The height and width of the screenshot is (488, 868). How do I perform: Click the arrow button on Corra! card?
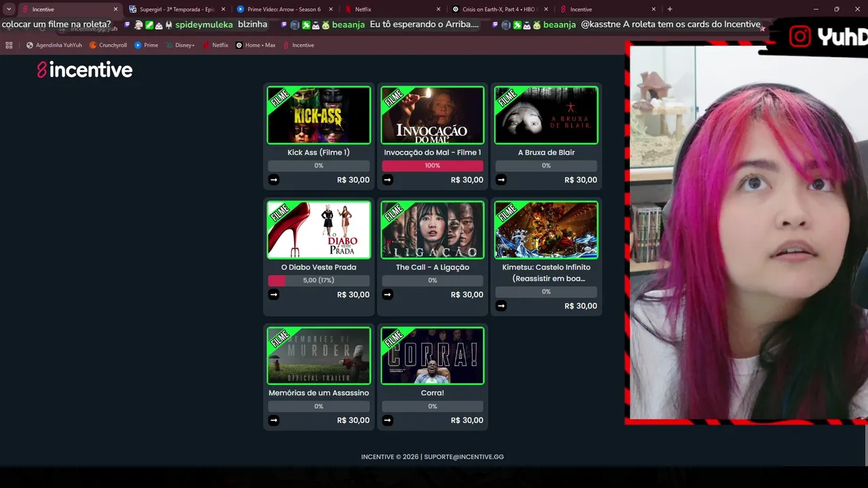(387, 420)
